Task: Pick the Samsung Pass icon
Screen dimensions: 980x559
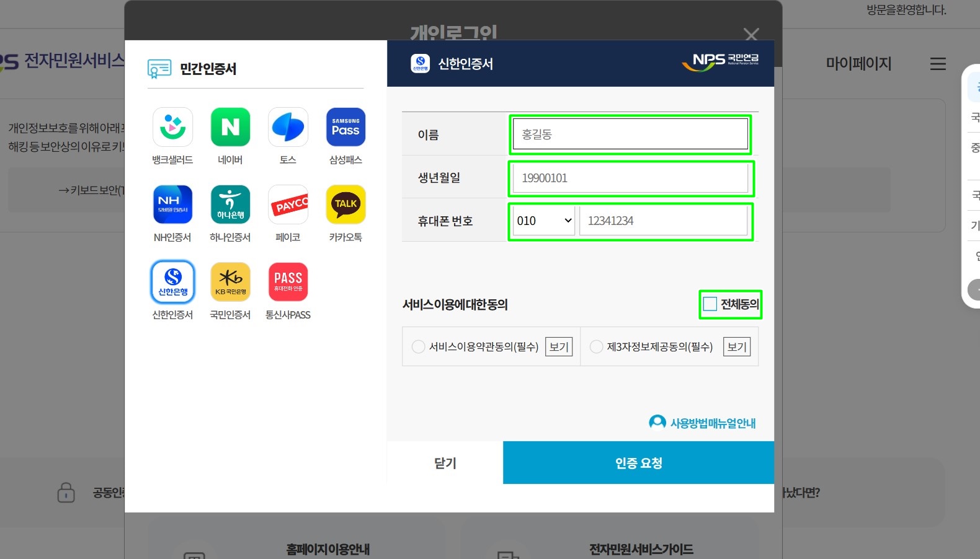Action: pyautogui.click(x=345, y=127)
